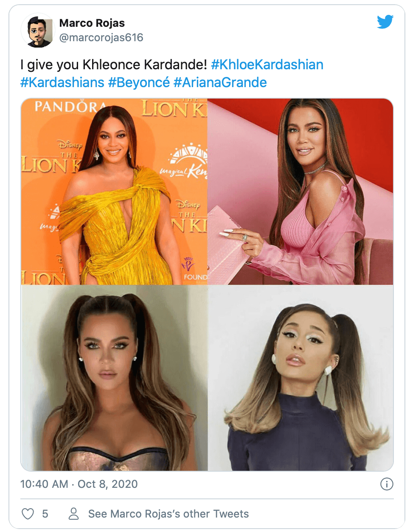Click the Twitter bird logo

click(385, 22)
